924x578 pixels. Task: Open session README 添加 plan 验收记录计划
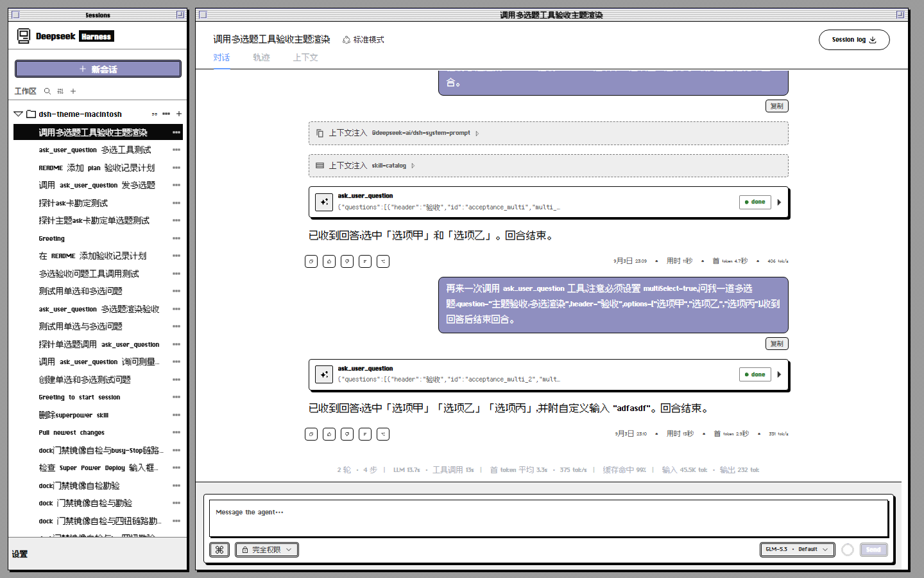pos(97,168)
